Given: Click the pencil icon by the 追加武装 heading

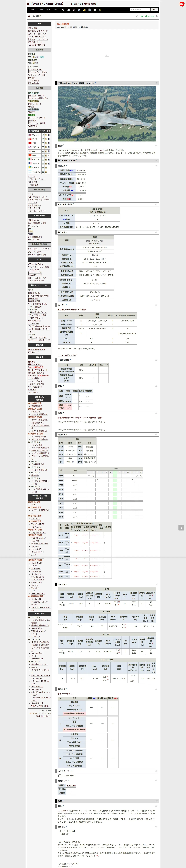Looking at the screenshot, I should click(x=67, y=434).
